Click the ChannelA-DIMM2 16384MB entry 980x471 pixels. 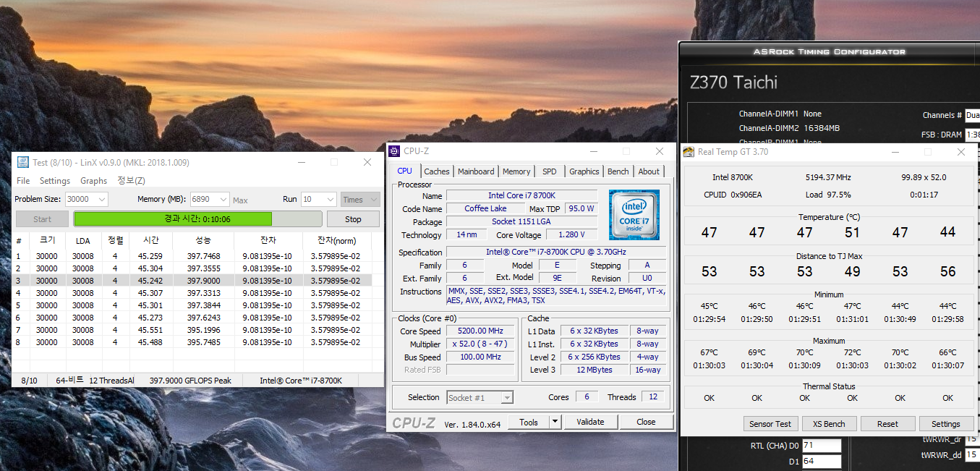(789, 128)
